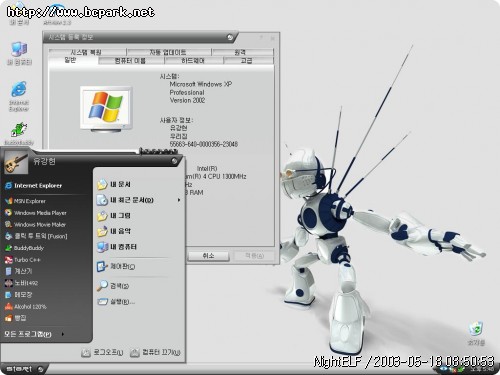
Task: Open the calculator entry below Turbo C++
Action: tap(18, 271)
